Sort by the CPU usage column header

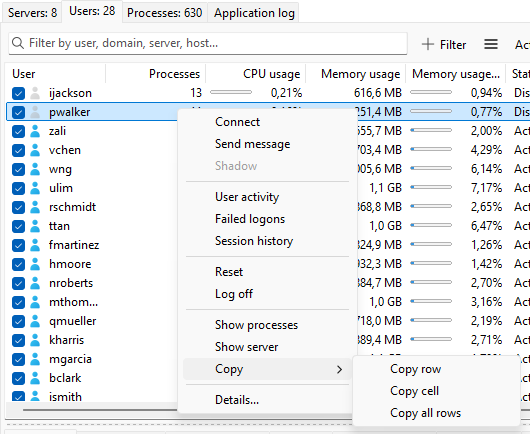pos(256,74)
